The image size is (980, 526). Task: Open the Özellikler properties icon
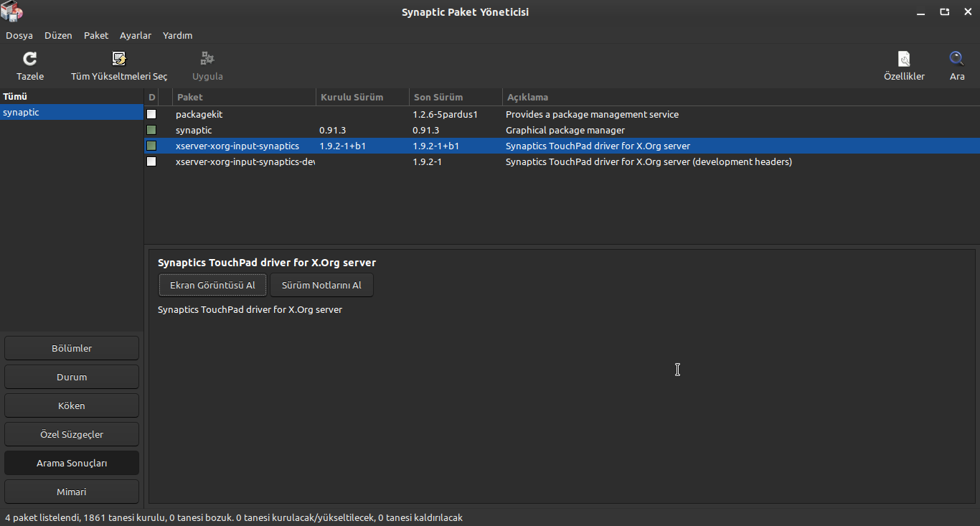904,59
